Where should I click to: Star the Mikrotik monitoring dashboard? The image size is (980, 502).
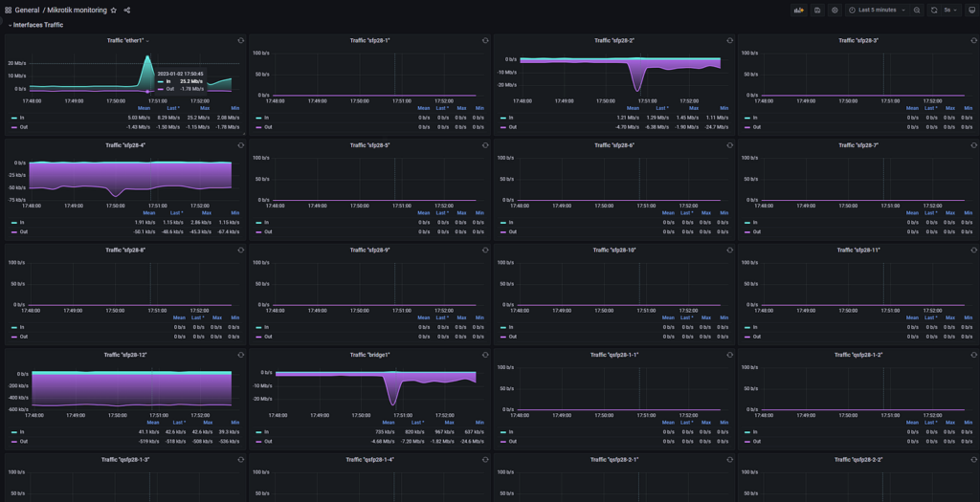pos(113,10)
